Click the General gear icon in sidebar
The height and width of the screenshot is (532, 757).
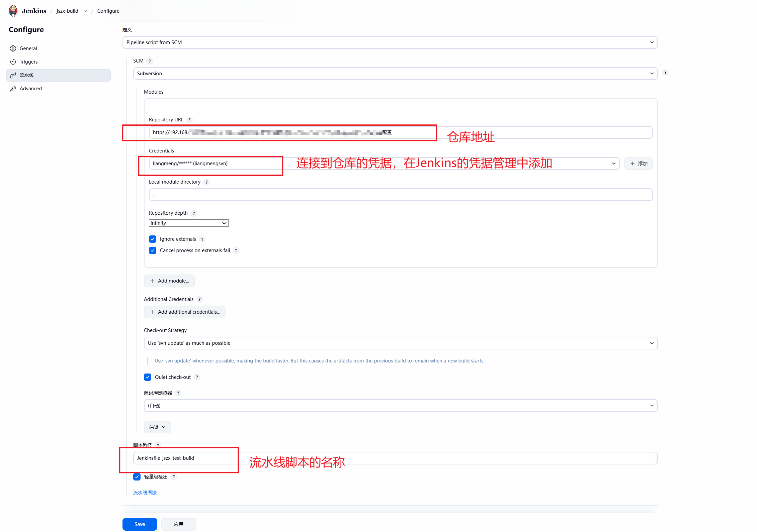point(13,48)
